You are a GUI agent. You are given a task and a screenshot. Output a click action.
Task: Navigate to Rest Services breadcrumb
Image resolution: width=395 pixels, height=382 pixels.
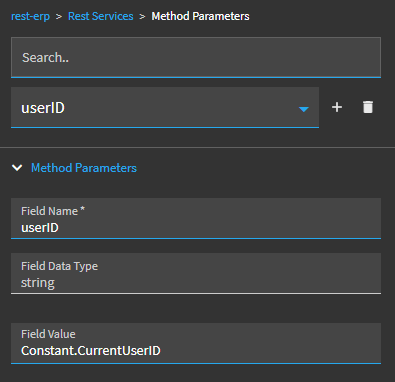pos(101,16)
